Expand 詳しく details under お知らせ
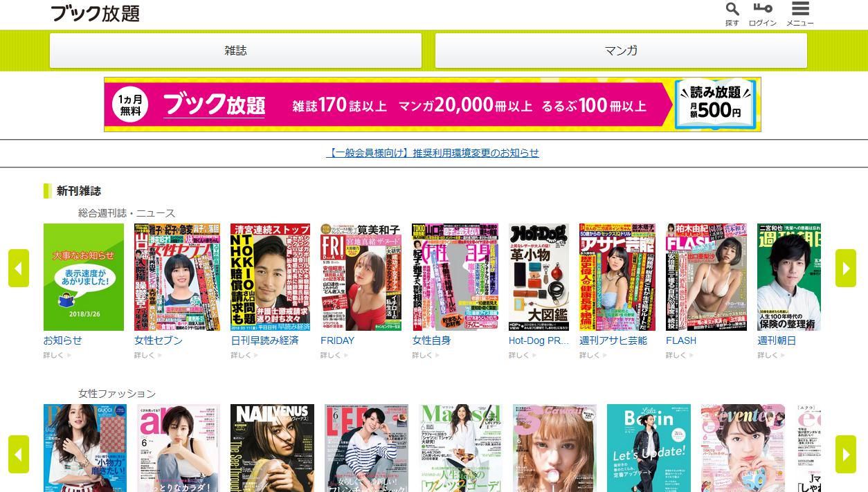Viewport: 868px width, 492px height. [57, 355]
